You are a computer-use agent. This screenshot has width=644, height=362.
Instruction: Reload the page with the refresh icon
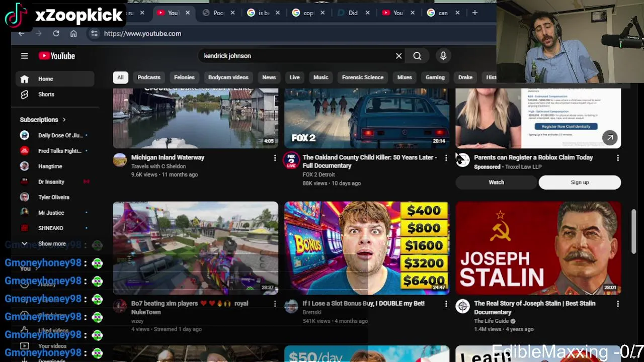[x=56, y=33]
